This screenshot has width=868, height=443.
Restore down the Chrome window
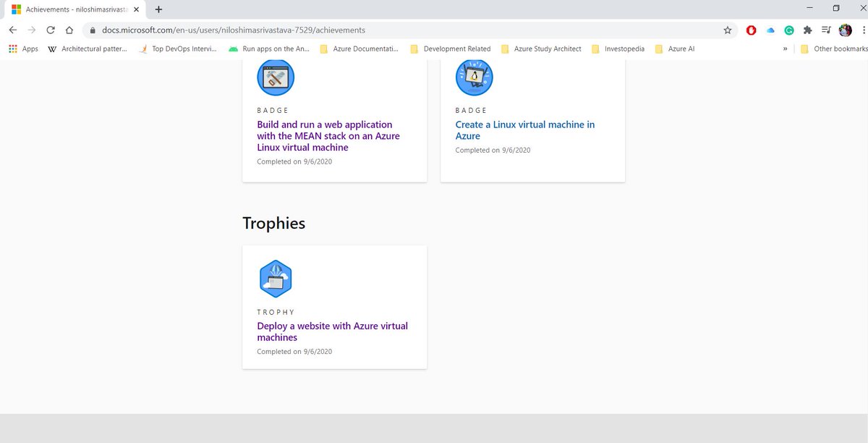[836, 9]
